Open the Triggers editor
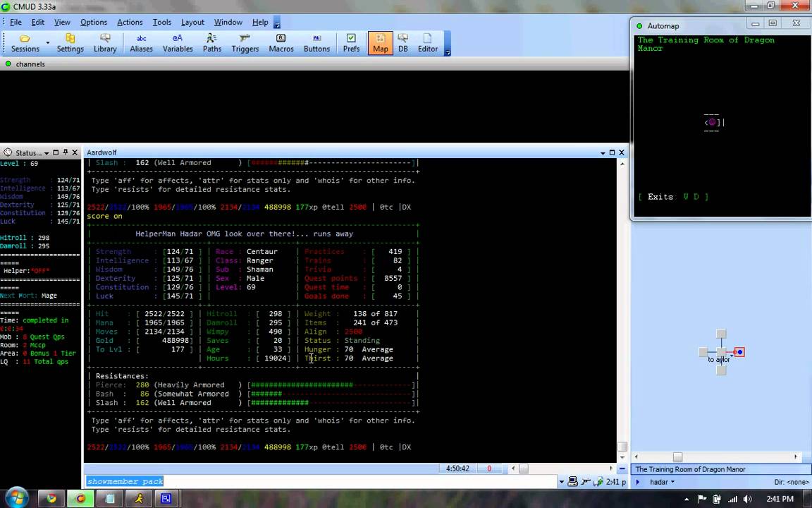812x508 pixels. 245,43
